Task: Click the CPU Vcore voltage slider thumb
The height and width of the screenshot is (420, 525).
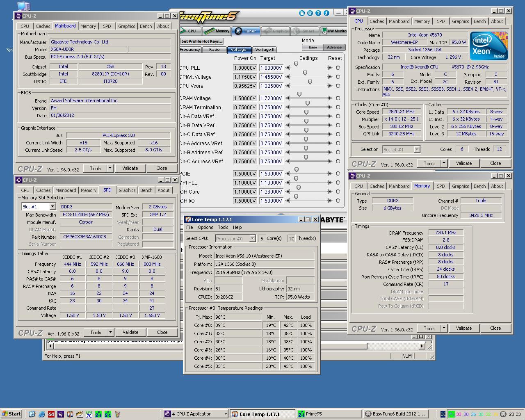Action: point(310,82)
